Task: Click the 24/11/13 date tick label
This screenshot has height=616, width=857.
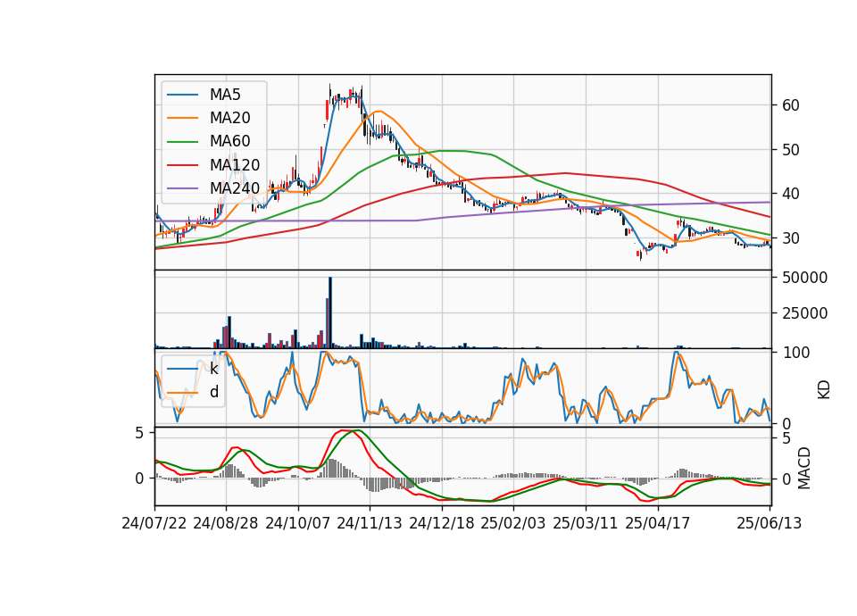Action: (370, 523)
